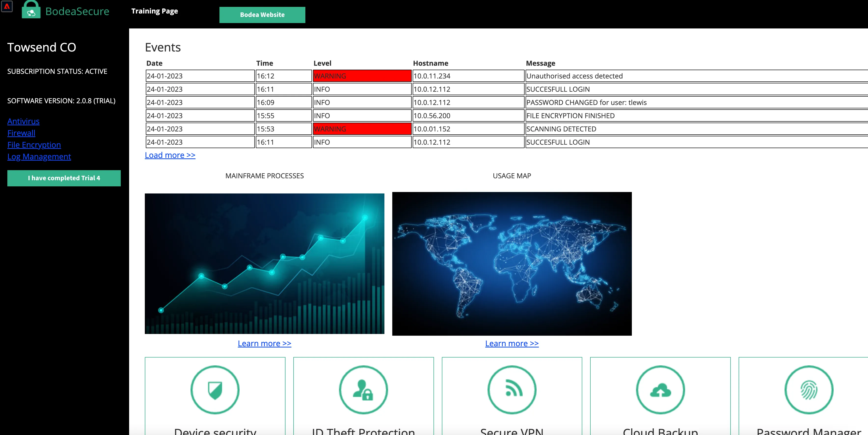Open the Antivirus link
The image size is (868, 435).
pos(23,121)
